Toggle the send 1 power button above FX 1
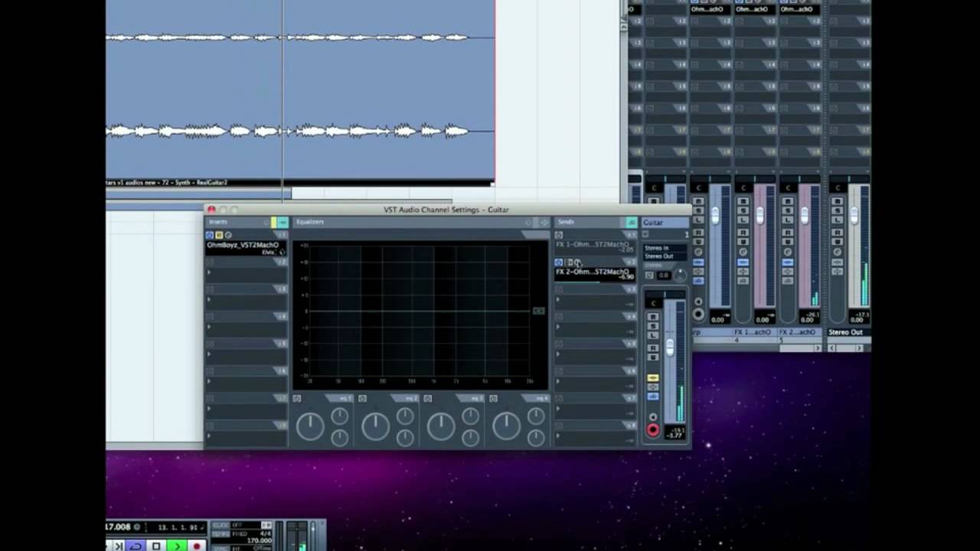 click(559, 235)
